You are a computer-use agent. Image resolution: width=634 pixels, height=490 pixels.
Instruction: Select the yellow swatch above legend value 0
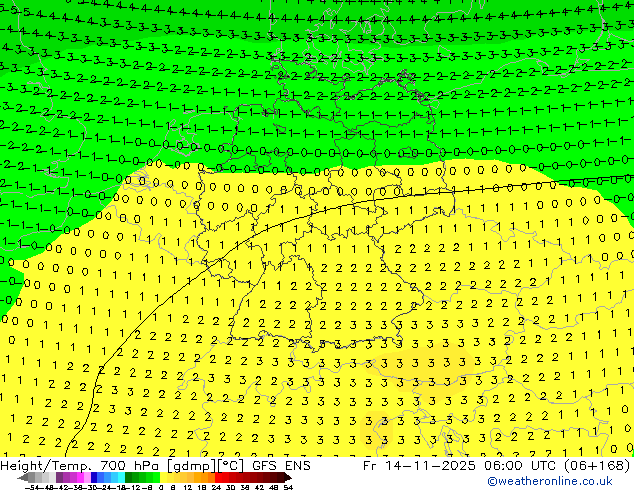(163, 477)
